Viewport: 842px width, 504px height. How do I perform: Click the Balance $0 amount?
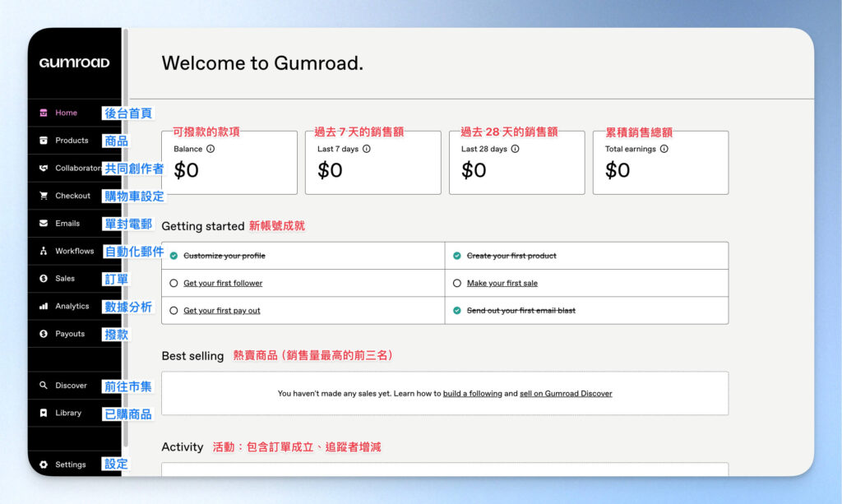pyautogui.click(x=187, y=170)
